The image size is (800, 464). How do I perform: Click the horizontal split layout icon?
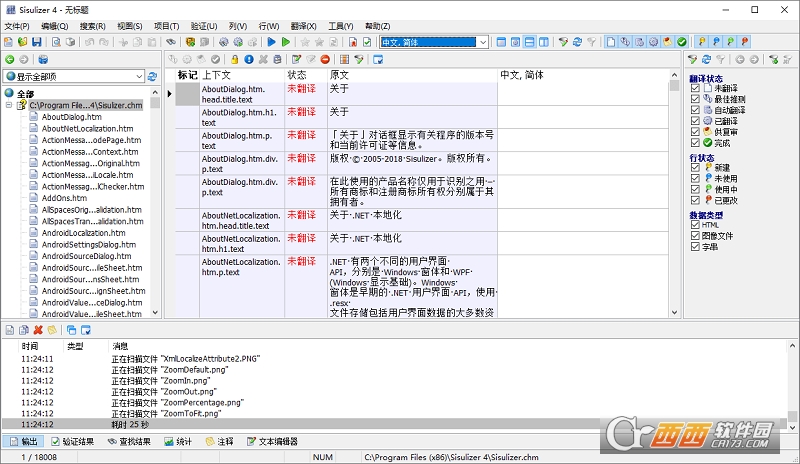tap(530, 42)
